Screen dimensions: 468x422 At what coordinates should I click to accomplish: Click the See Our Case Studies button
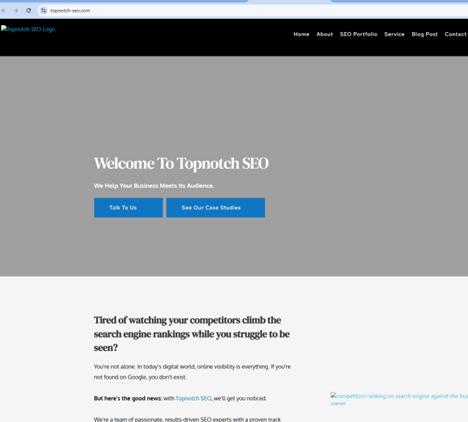pos(216,208)
